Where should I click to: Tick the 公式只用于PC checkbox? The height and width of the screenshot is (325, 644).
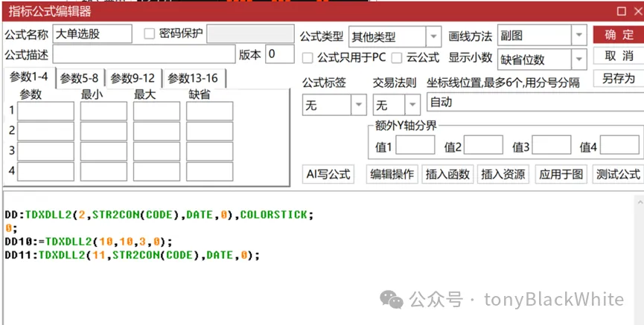308,57
